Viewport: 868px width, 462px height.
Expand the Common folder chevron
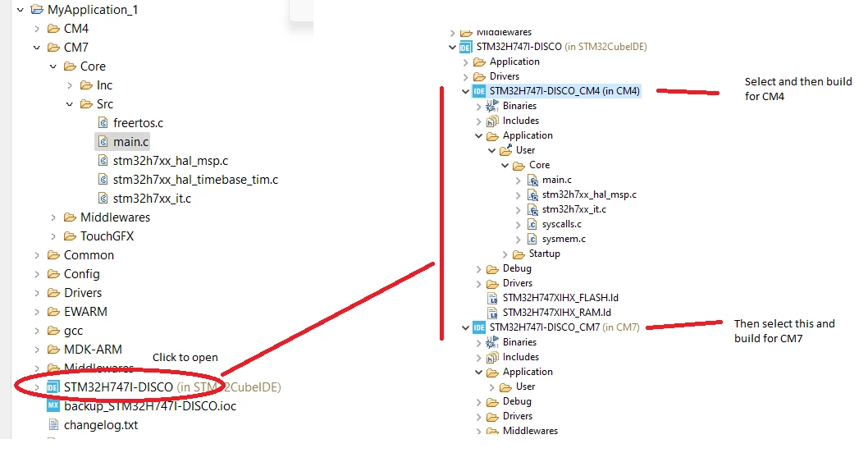(37, 255)
